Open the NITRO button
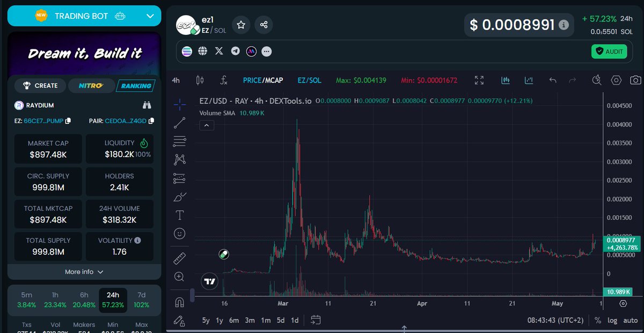Viewport: 644px width, 333px height. pyautogui.click(x=91, y=86)
